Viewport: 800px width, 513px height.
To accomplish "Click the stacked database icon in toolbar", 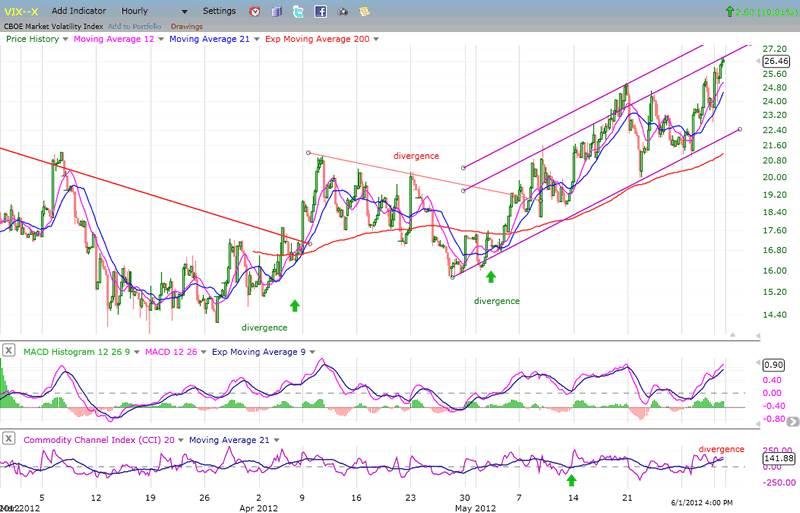I will tap(277, 11).
